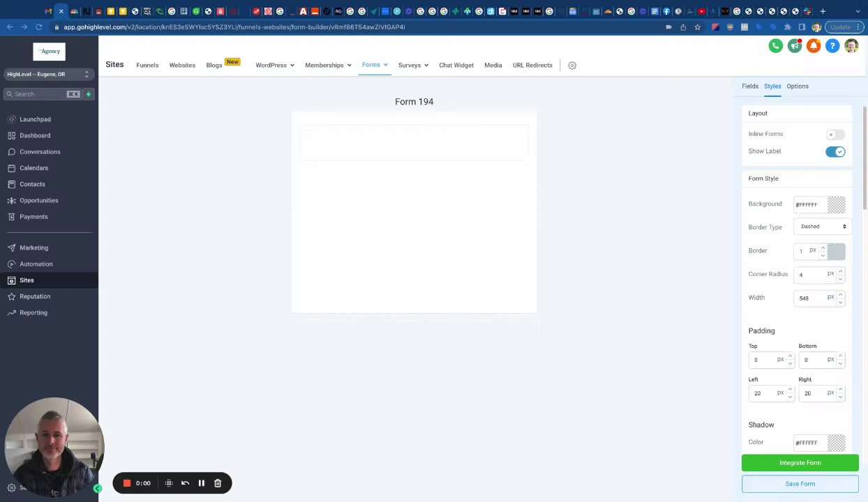This screenshot has height=502, width=868.
Task: Open the Media tab
Action: (x=493, y=66)
